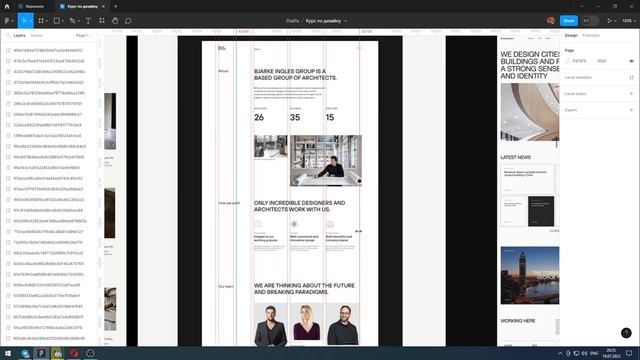Open presentation options dropdown arrow
Screen dimensions: 640x360
(615, 21)
